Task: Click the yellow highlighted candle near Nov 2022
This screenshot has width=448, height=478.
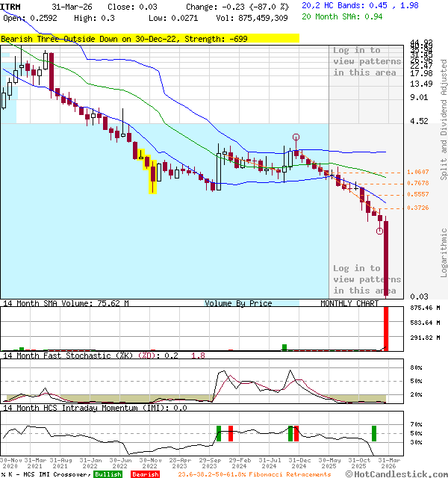Action: 153,176
